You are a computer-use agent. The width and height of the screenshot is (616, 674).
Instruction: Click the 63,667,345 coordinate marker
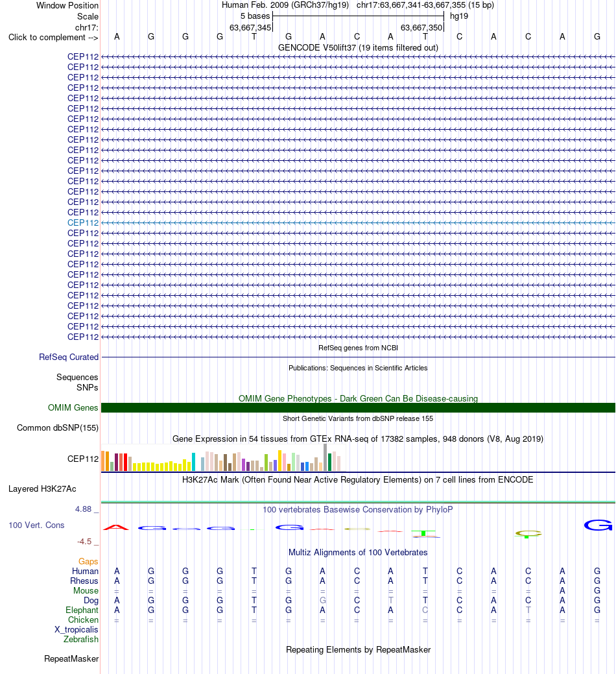pyautogui.click(x=250, y=27)
